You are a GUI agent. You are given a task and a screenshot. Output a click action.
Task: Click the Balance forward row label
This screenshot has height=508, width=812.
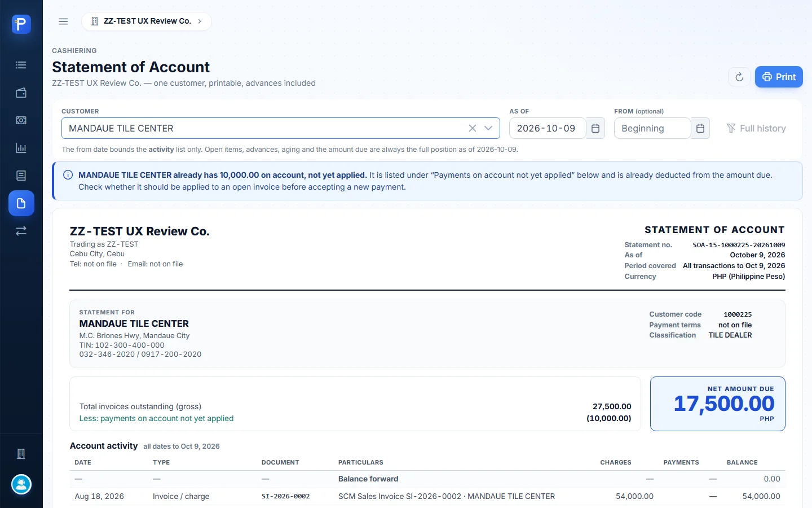click(x=368, y=479)
